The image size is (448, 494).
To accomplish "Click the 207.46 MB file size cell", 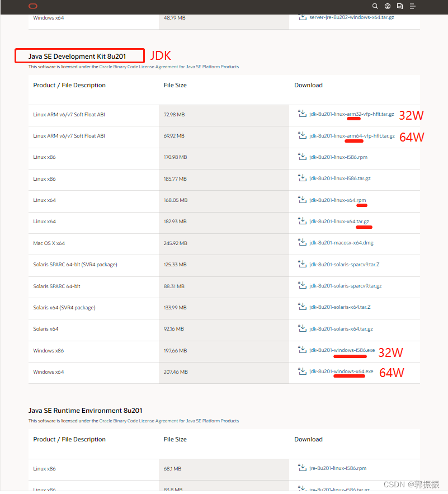I will point(224,372).
